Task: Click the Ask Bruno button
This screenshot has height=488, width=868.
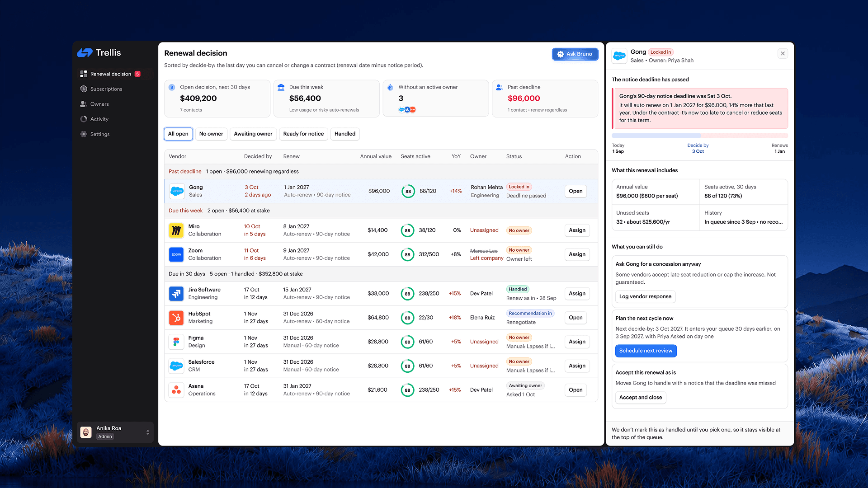Action: pyautogui.click(x=575, y=54)
